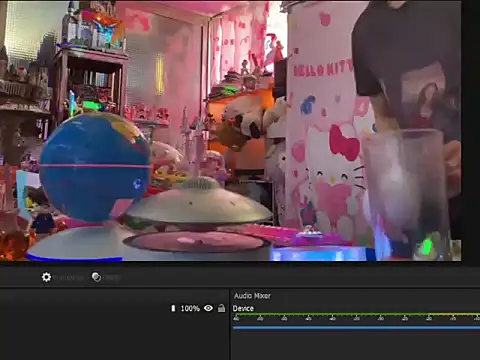Select the Device audio source label

243,308
